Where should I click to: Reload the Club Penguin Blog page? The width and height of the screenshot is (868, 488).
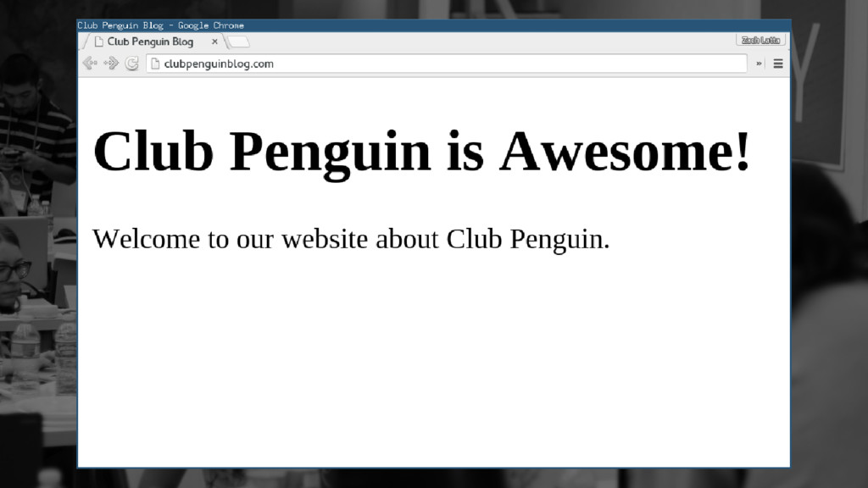(x=131, y=64)
